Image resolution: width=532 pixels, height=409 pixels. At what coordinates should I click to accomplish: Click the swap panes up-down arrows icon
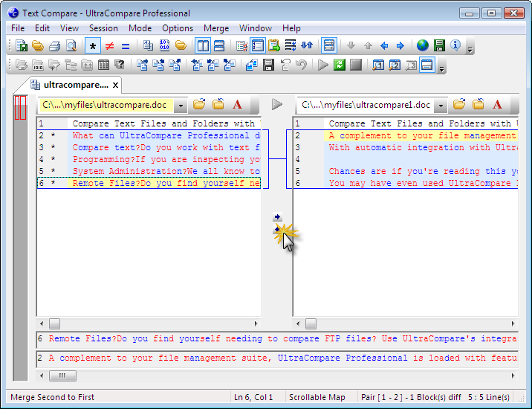point(307,45)
